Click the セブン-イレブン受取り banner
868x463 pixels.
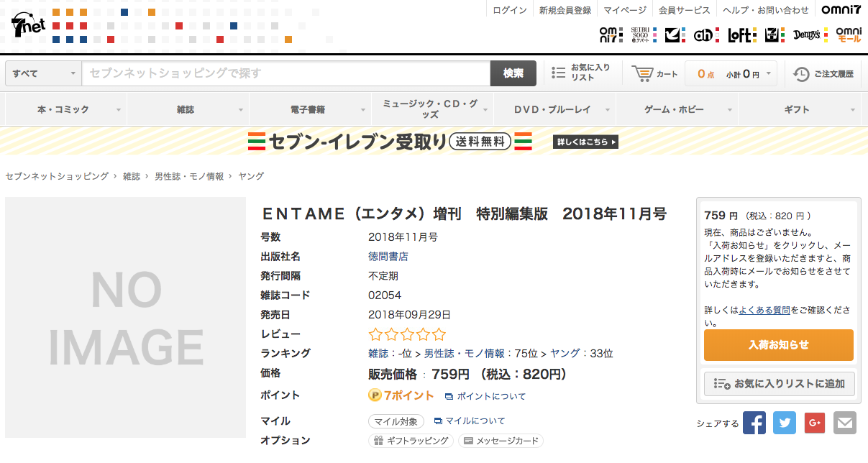pos(434,142)
